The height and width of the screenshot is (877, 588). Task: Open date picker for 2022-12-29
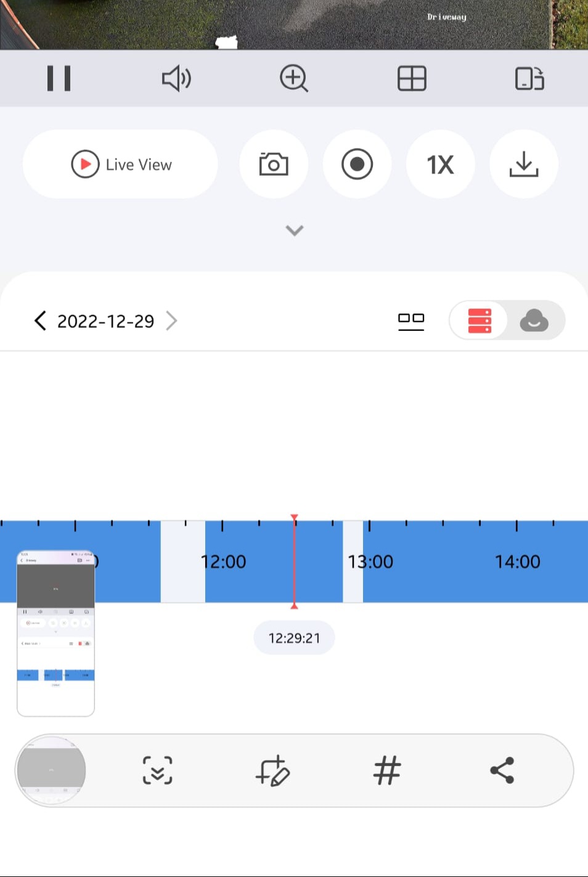[105, 321]
